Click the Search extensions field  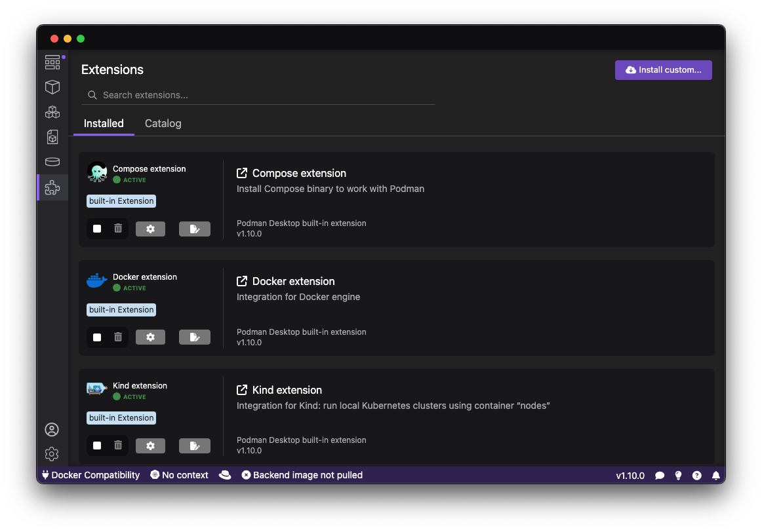coord(262,95)
